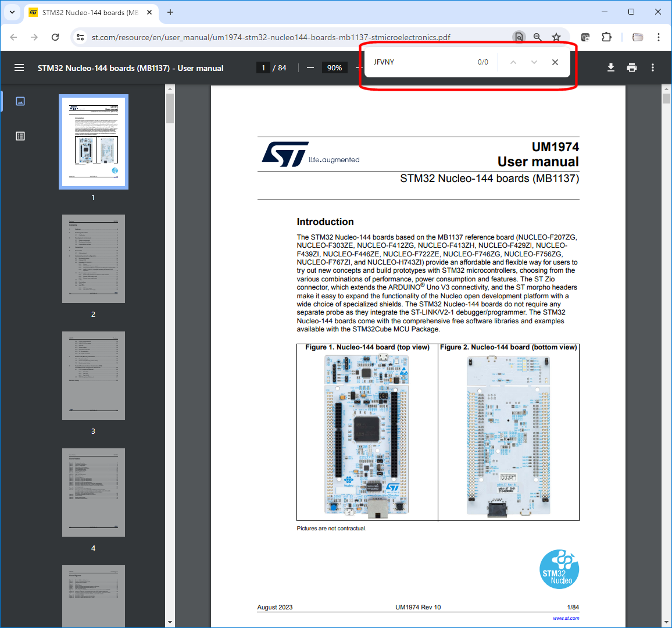Open the Extensions puzzle panel

tap(606, 37)
